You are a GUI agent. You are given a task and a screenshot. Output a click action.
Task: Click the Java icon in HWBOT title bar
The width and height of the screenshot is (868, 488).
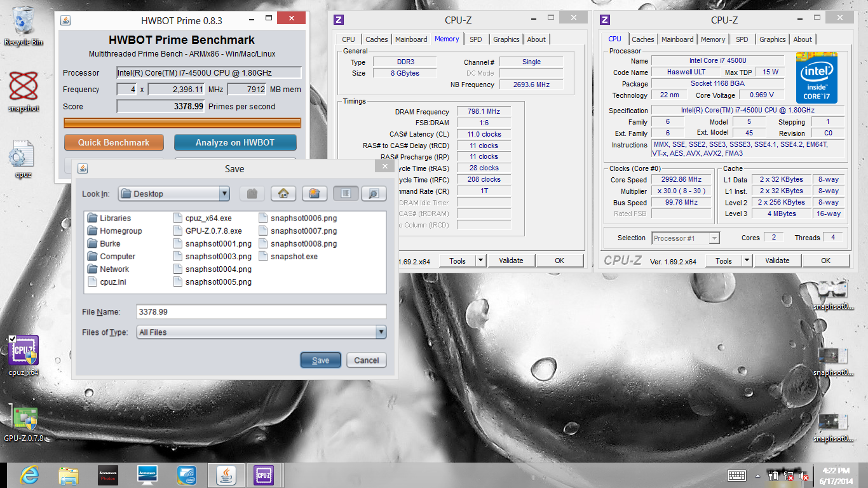[65, 20]
